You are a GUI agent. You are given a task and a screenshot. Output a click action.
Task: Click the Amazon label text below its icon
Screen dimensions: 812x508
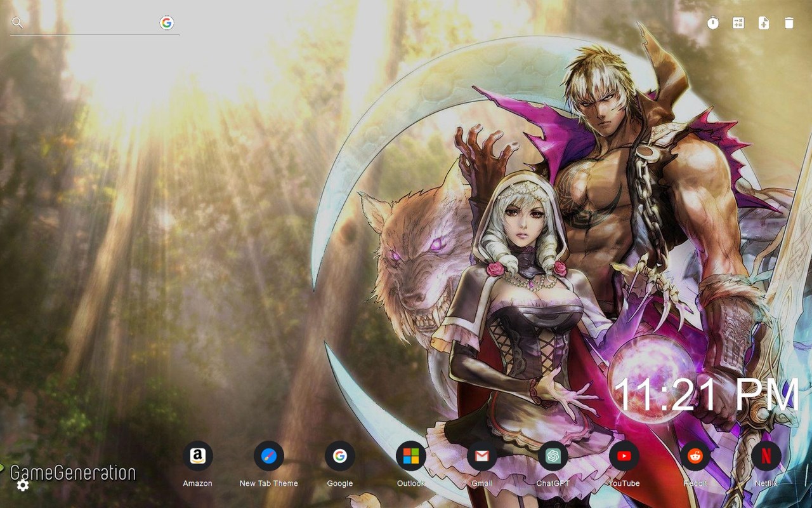(198, 483)
